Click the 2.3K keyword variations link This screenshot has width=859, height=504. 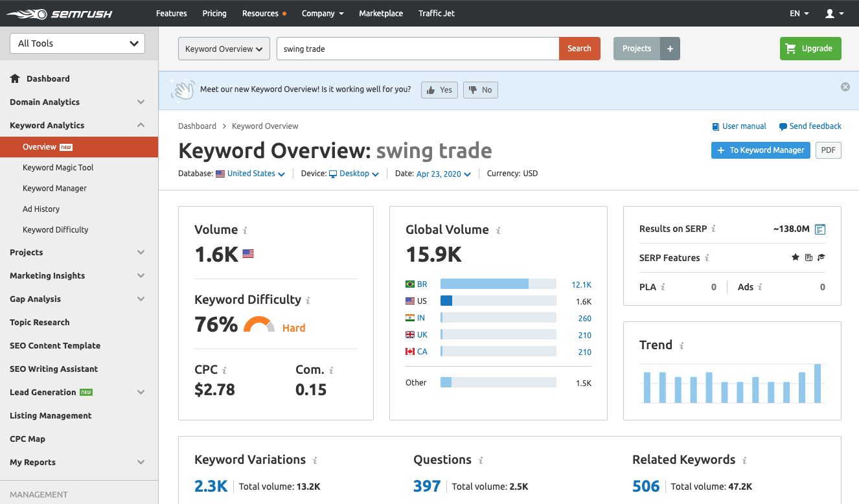click(211, 486)
